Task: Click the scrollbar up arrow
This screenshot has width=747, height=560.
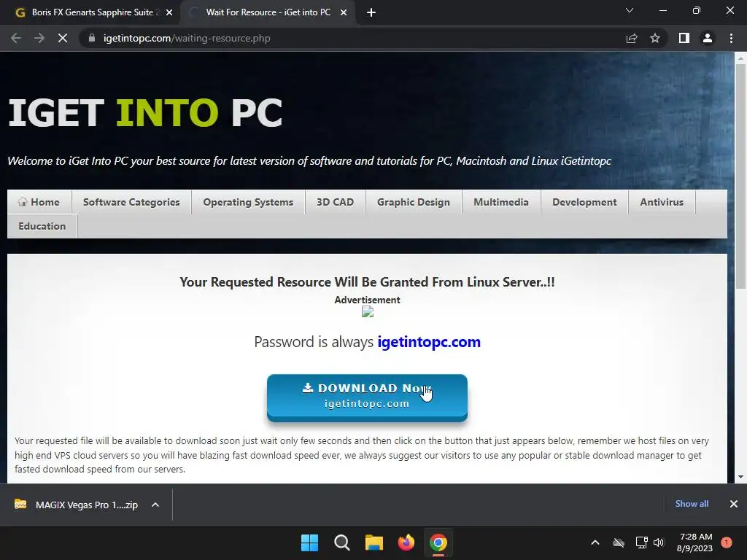Action: pyautogui.click(x=740, y=58)
